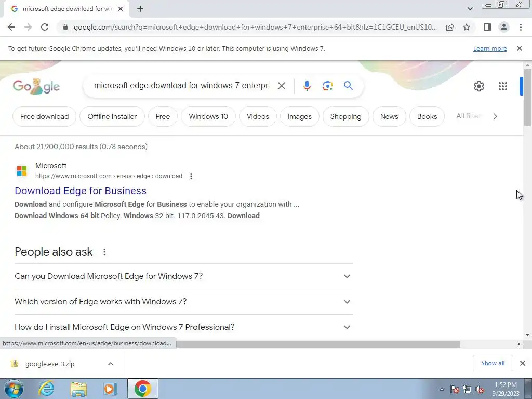Open the Download Edge for Business result
The width and height of the screenshot is (532, 399).
[x=81, y=191]
